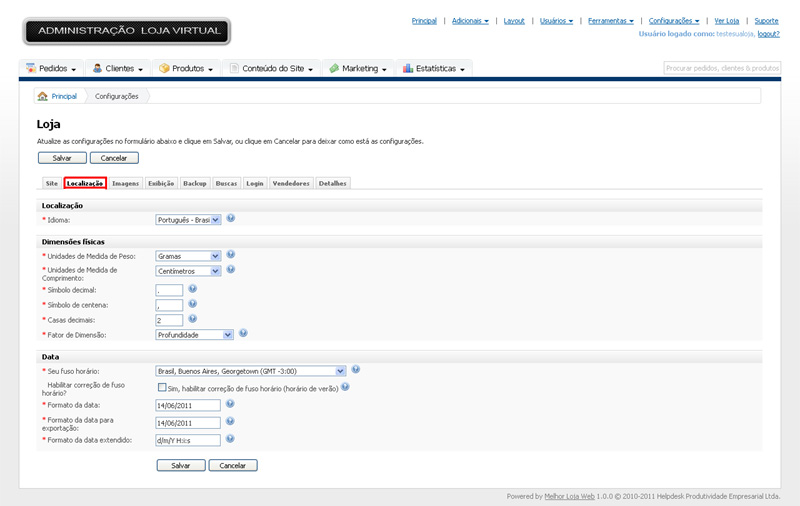The width and height of the screenshot is (800, 506).
Task: Open the Centímetros length unit dropdown
Action: tap(188, 271)
